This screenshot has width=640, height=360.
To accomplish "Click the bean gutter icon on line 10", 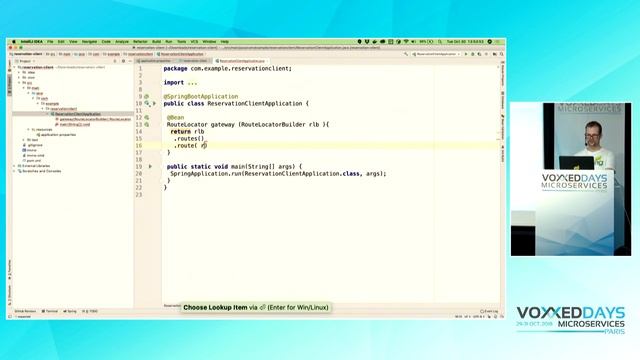I will 147,104.
